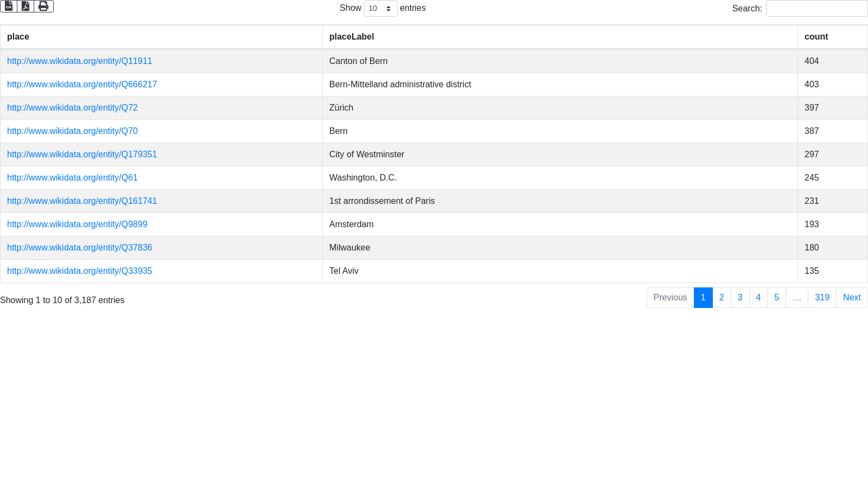Jump to page 3 in pagination

tap(739, 298)
